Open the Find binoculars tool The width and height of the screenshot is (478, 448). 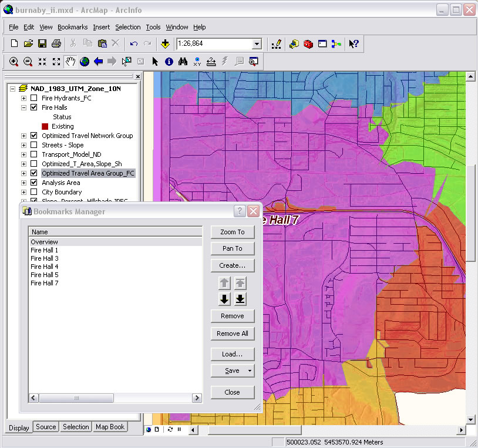pos(183,61)
